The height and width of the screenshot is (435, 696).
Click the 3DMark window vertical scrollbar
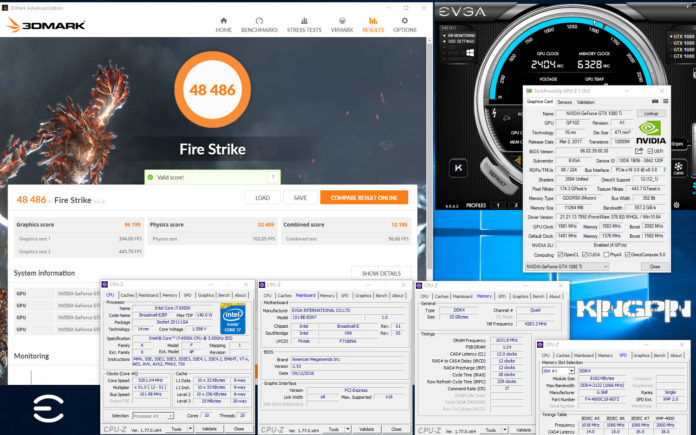429,153
